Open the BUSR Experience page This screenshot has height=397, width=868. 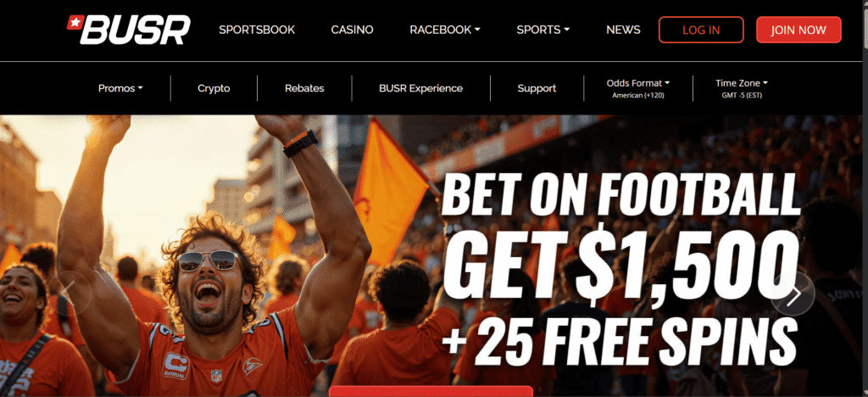(x=420, y=88)
